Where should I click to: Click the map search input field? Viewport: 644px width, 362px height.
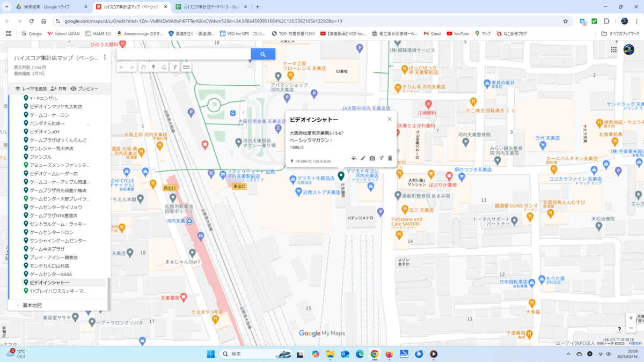[184, 54]
